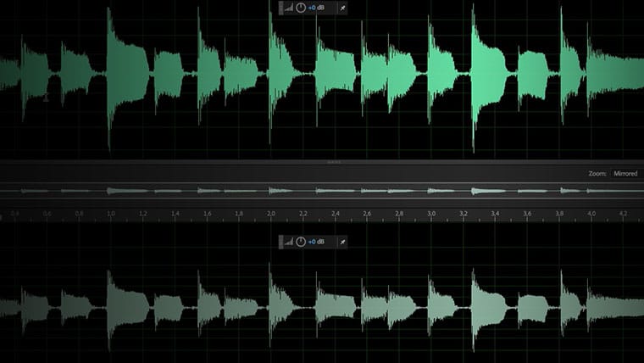Click the overview navigator waveform strip
Image resolution: width=644 pixels, height=363 pixels.
(322, 191)
